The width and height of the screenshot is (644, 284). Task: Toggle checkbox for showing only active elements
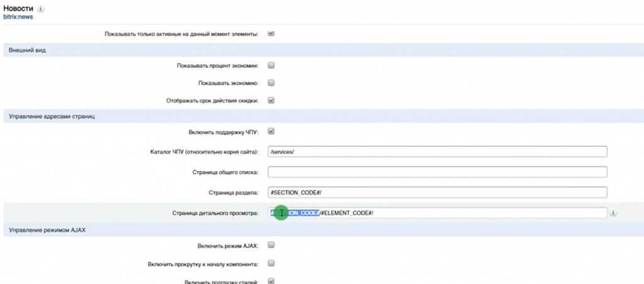point(271,33)
